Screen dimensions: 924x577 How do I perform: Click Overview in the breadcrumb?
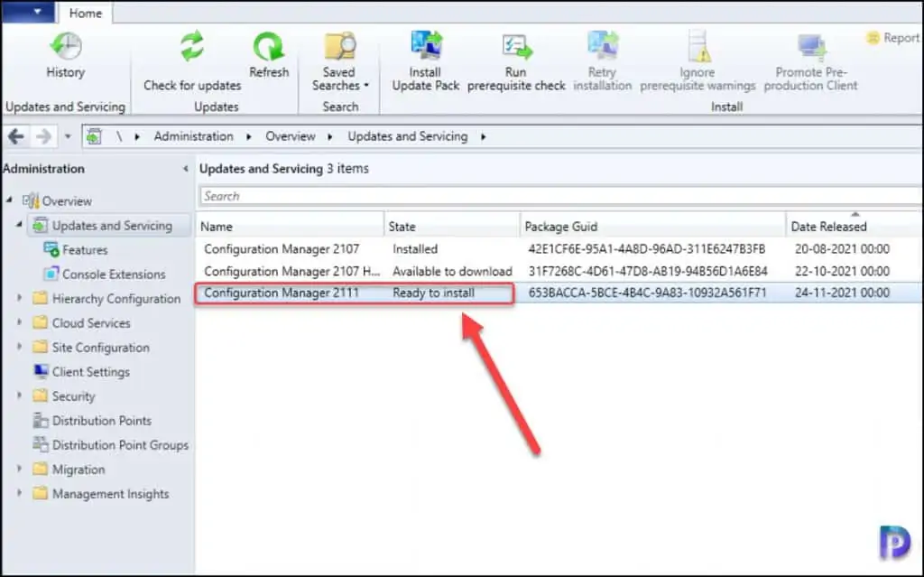[290, 136]
